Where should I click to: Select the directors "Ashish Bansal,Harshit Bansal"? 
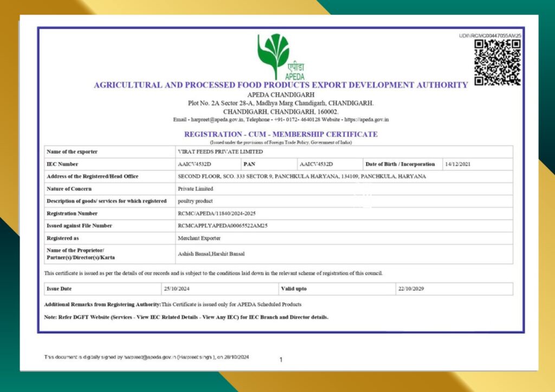[211, 254]
